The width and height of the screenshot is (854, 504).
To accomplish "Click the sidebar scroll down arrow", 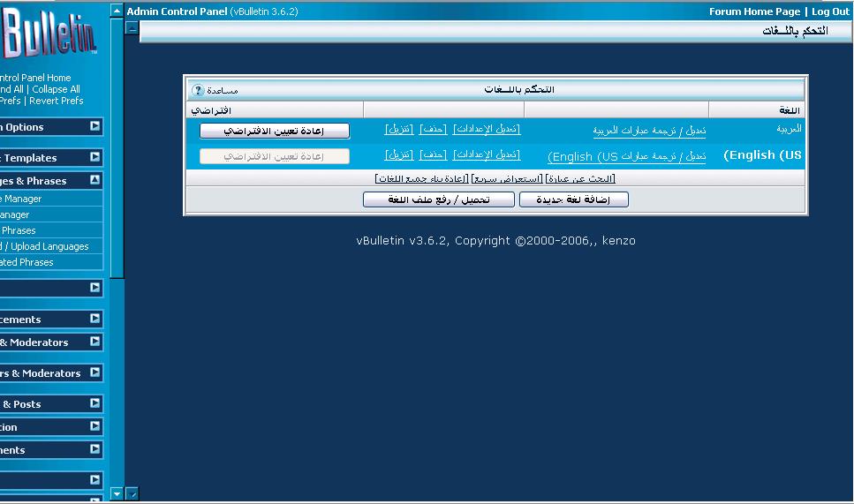I will [x=117, y=493].
